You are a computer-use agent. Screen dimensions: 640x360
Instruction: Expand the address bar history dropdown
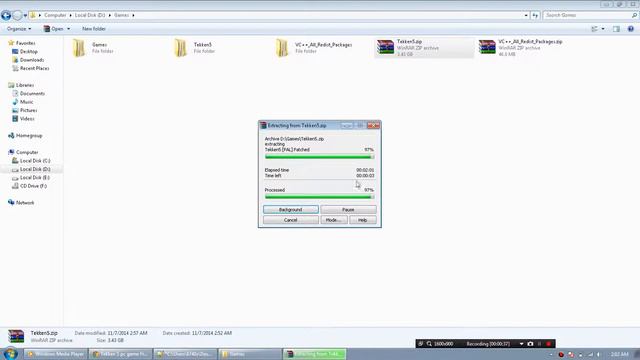click(526, 15)
